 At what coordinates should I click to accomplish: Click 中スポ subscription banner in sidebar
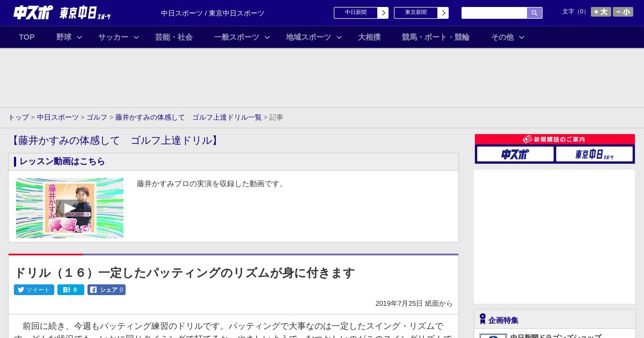(515, 154)
